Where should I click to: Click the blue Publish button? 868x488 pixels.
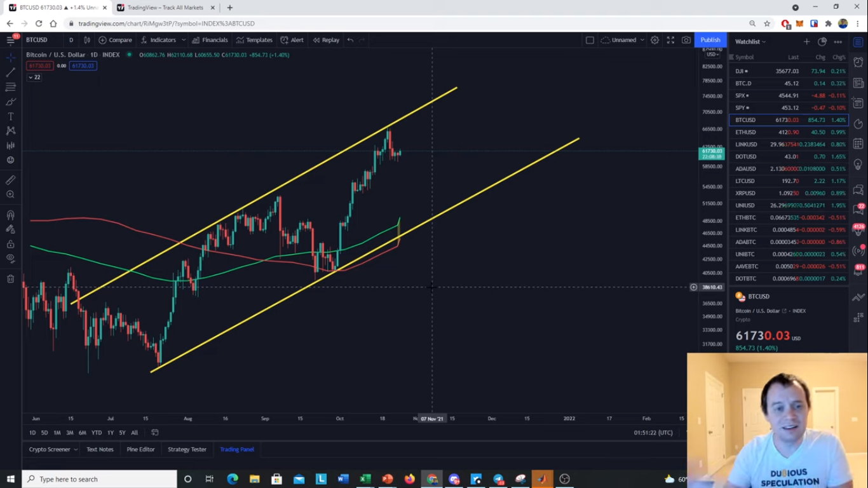click(x=710, y=40)
